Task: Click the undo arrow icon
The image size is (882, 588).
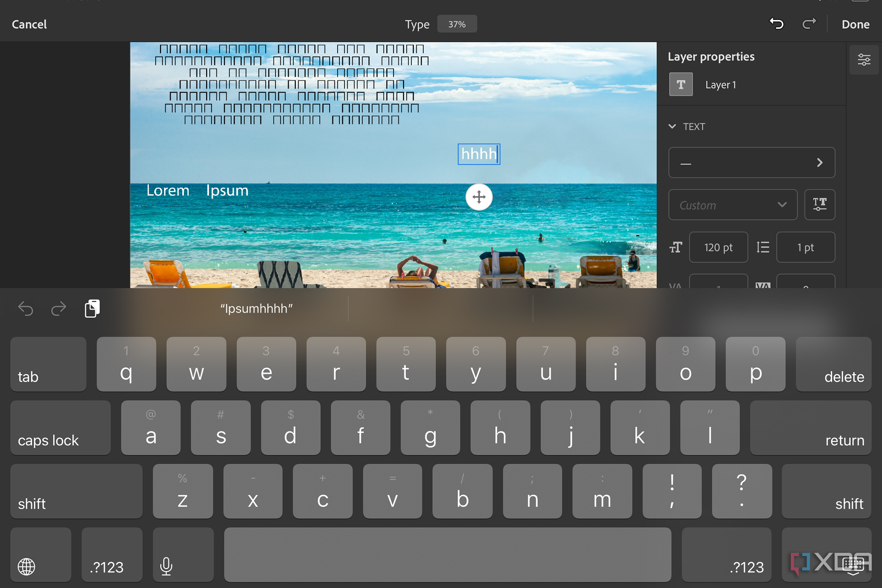Action: [777, 24]
